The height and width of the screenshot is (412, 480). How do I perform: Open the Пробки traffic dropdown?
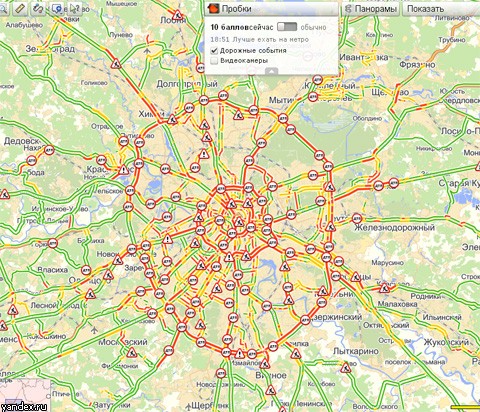point(272,9)
